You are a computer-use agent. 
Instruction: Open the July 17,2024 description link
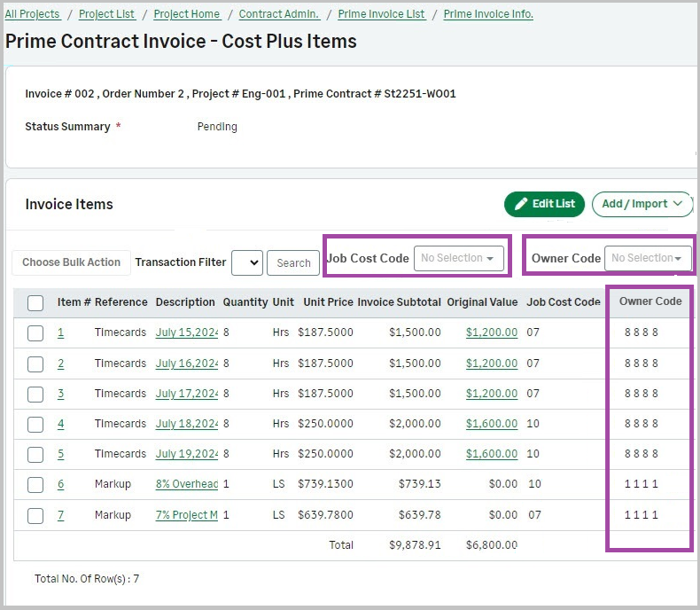tap(187, 394)
